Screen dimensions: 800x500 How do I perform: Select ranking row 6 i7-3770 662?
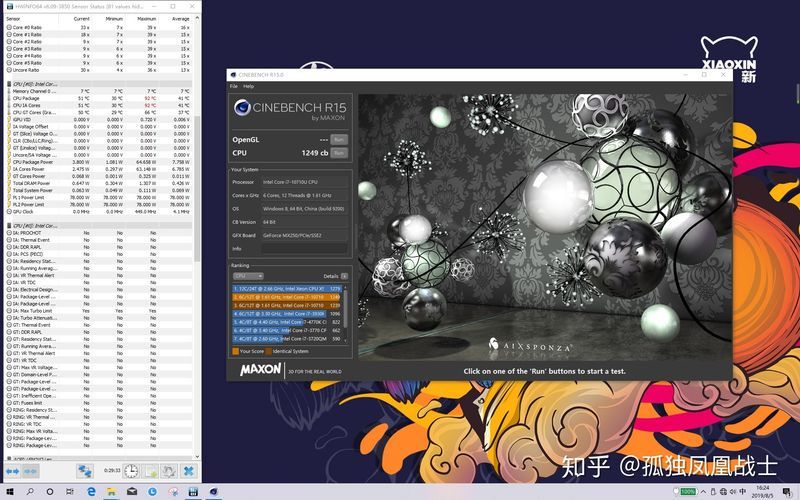tap(287, 330)
